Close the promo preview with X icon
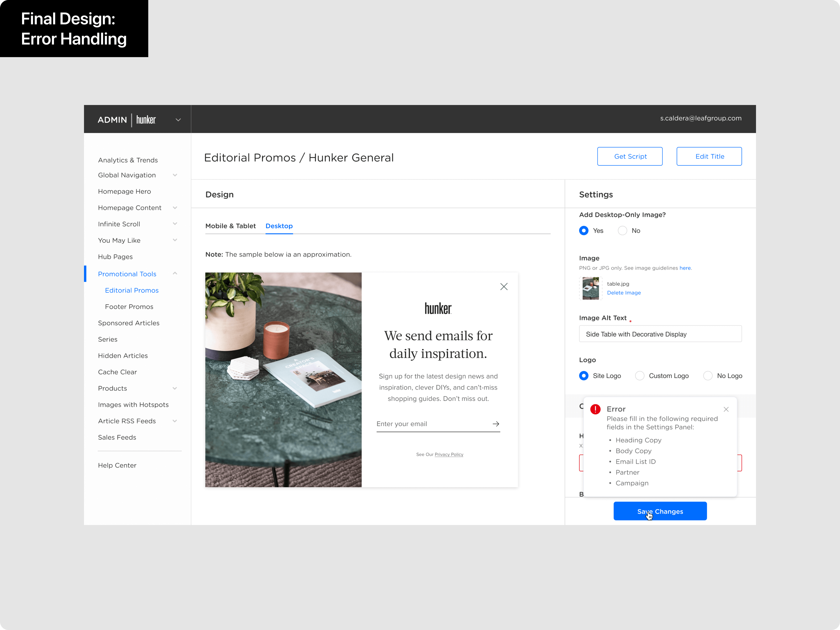 (x=504, y=287)
